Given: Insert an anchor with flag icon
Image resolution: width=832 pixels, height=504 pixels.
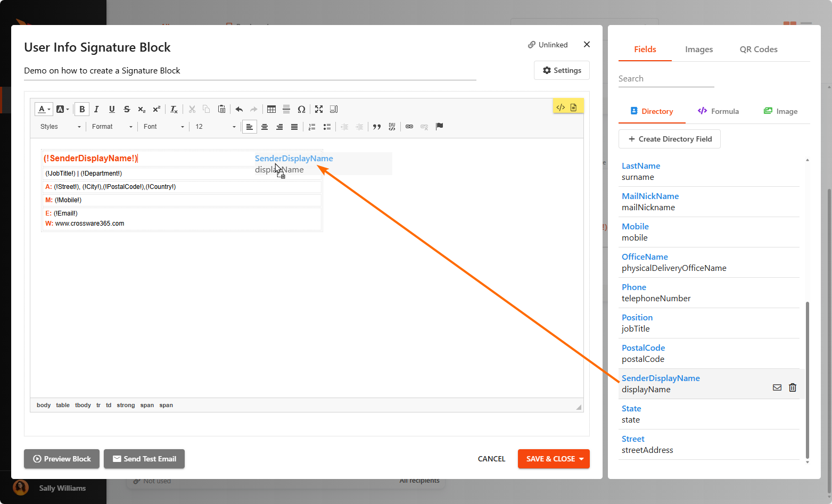Looking at the screenshot, I should pyautogui.click(x=439, y=127).
